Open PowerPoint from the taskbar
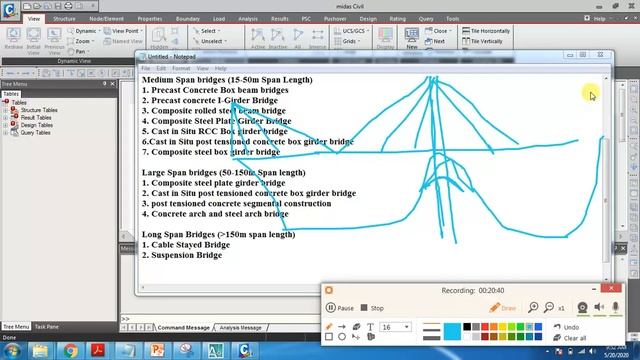 tap(157, 351)
